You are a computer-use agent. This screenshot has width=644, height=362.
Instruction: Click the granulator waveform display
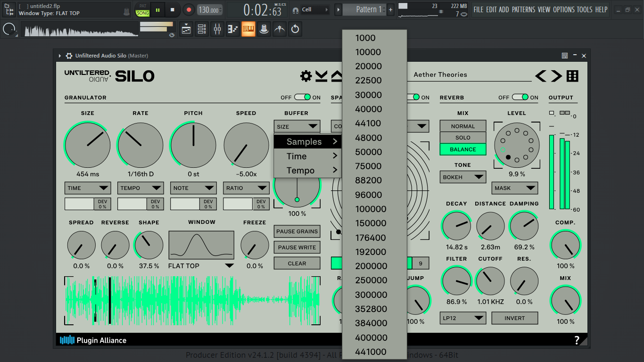[192, 300]
